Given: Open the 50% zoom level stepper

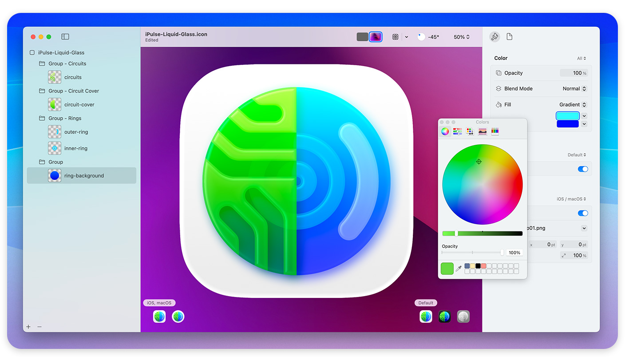Looking at the screenshot, I should point(462,37).
